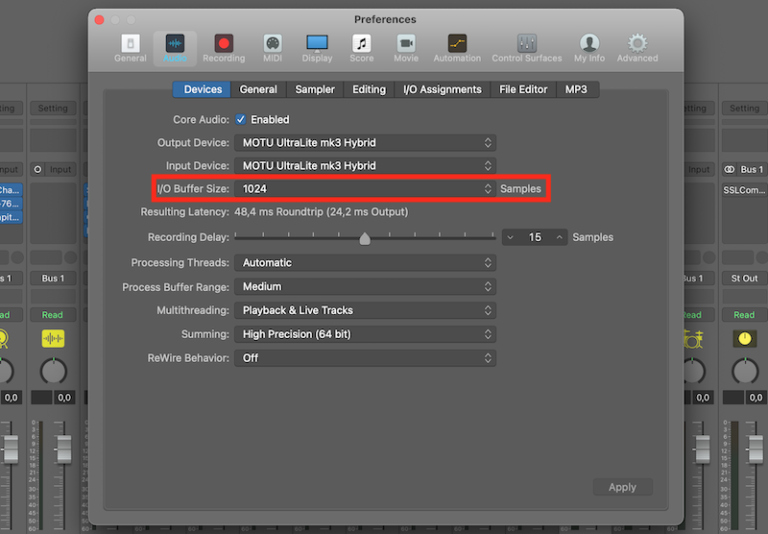Click the drum kit track icon in mixer
Image resolution: width=768 pixels, height=534 pixels.
[x=693, y=338]
